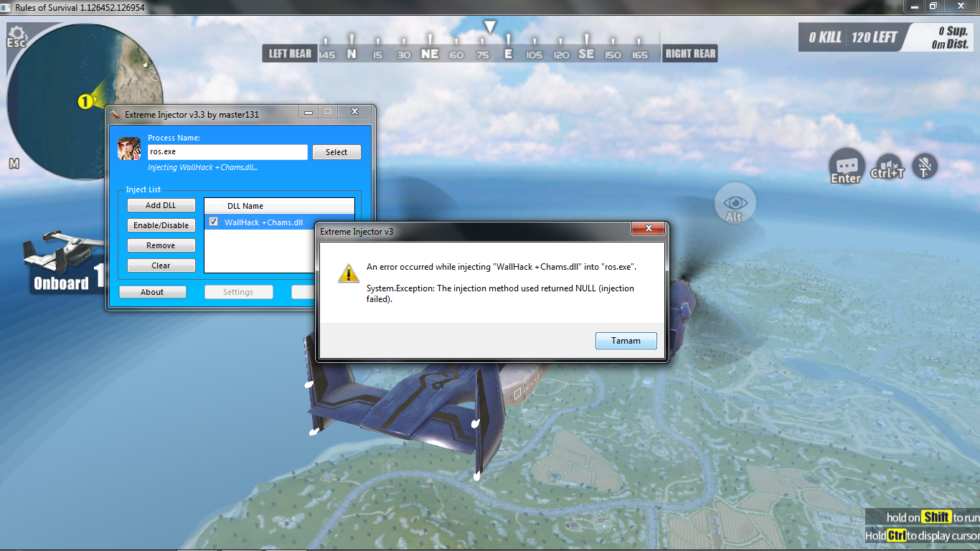Click the DLL Name column header
Screen dimensions: 980x551
click(279, 206)
